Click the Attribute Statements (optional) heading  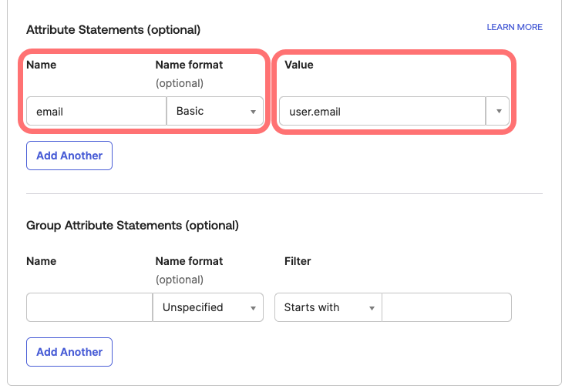(113, 30)
